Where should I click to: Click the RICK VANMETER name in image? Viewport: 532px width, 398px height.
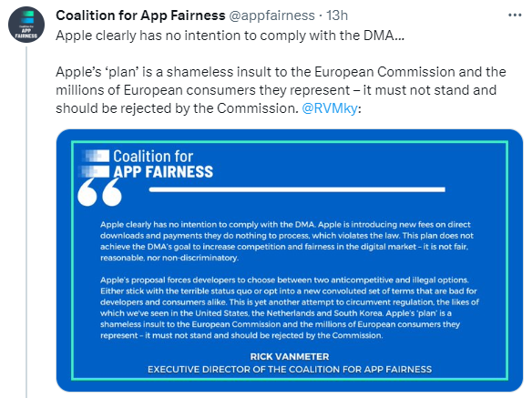pos(290,357)
